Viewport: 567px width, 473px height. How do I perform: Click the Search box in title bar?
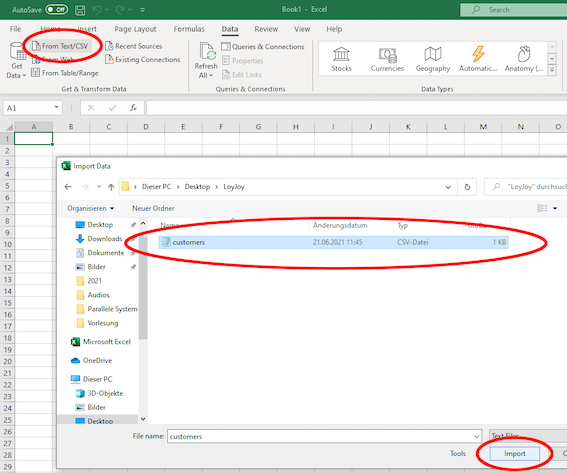(513, 10)
